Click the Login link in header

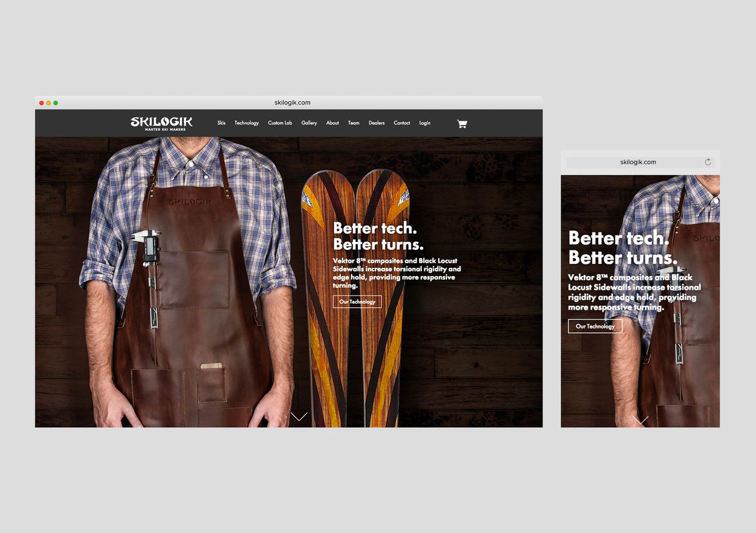424,123
